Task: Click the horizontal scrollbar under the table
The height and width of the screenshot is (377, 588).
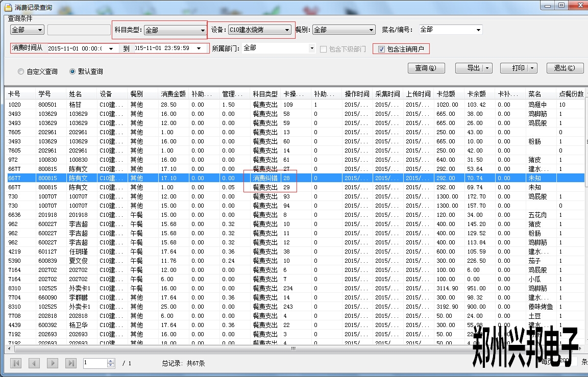Action: pos(293,349)
